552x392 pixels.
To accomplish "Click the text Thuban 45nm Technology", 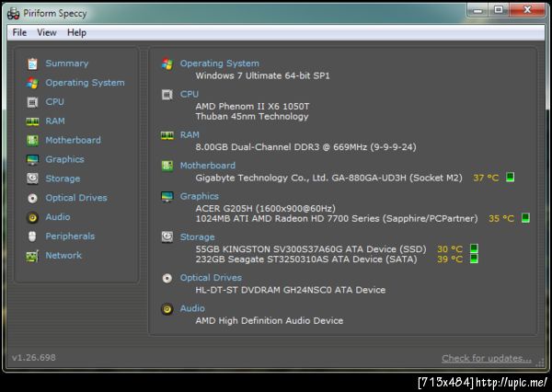I will tap(252, 117).
